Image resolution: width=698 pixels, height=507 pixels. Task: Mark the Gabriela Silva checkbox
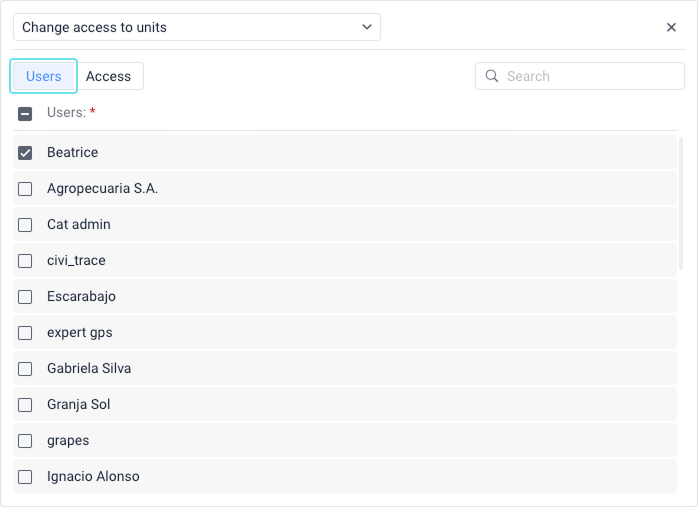pos(25,369)
